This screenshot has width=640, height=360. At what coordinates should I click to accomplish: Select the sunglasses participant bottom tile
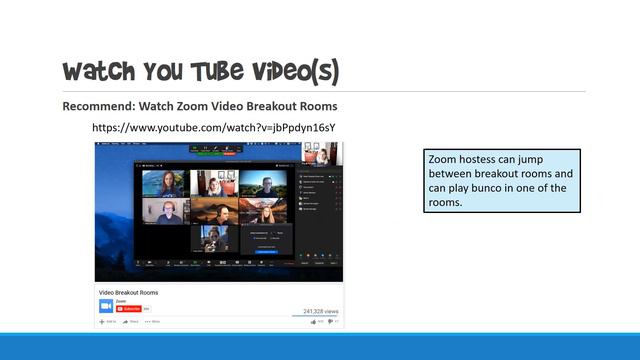(214, 238)
